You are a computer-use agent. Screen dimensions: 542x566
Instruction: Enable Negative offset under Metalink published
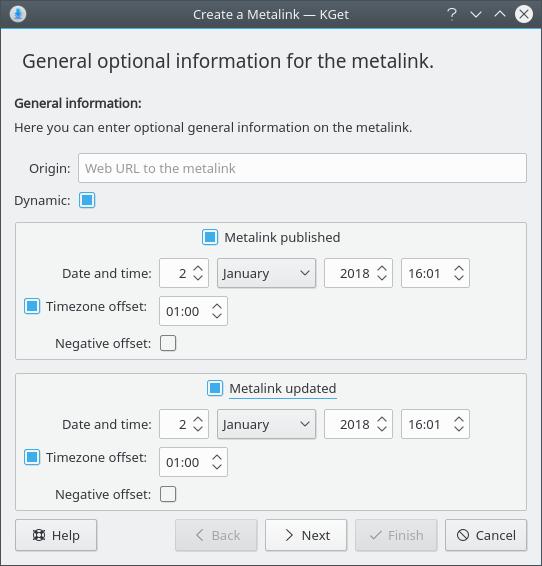tap(168, 343)
